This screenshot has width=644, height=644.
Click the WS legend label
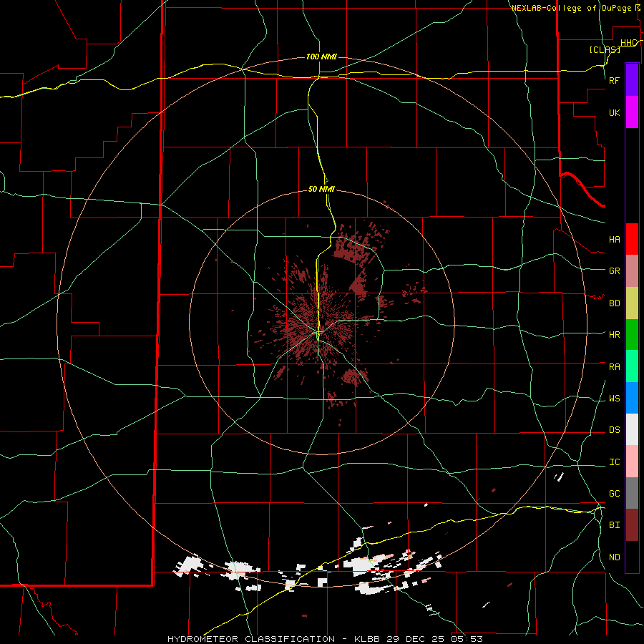point(614,398)
